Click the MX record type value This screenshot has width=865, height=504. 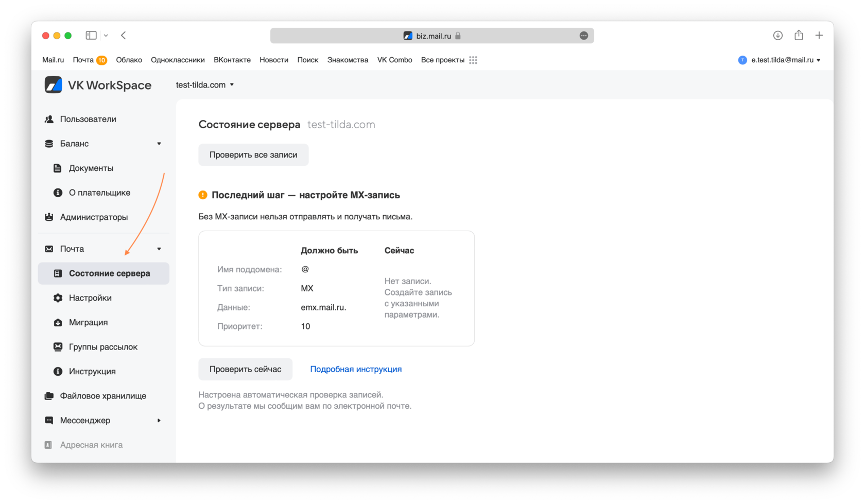(x=307, y=288)
